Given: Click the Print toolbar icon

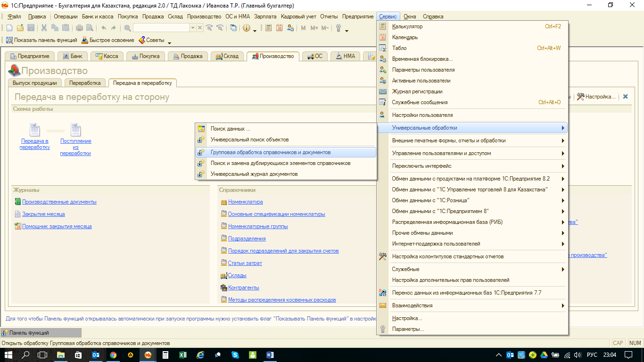Looking at the screenshot, I should 79,28.
